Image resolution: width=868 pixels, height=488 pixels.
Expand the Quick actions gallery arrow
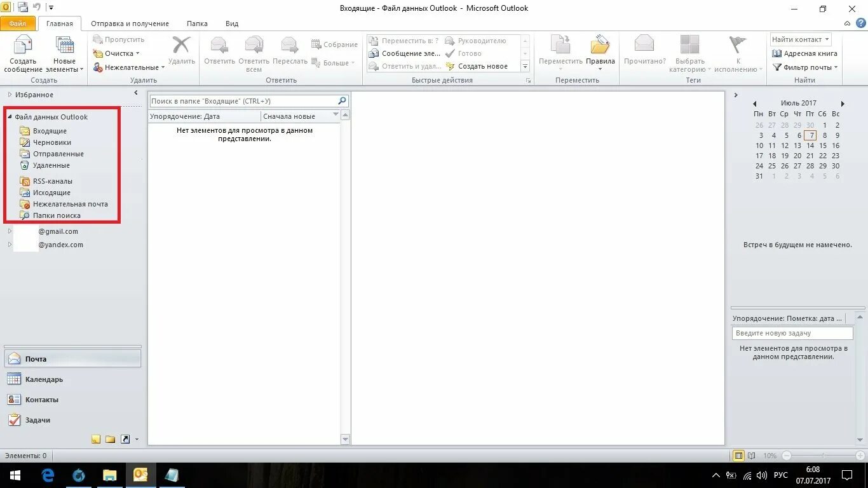(525, 66)
